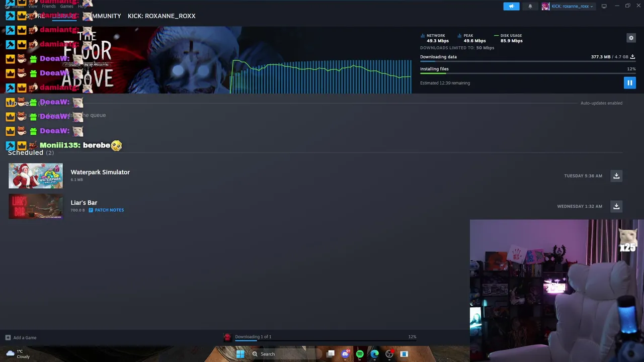
Task: Click the roxanne_roxx profile avatar
Action: (545, 6)
